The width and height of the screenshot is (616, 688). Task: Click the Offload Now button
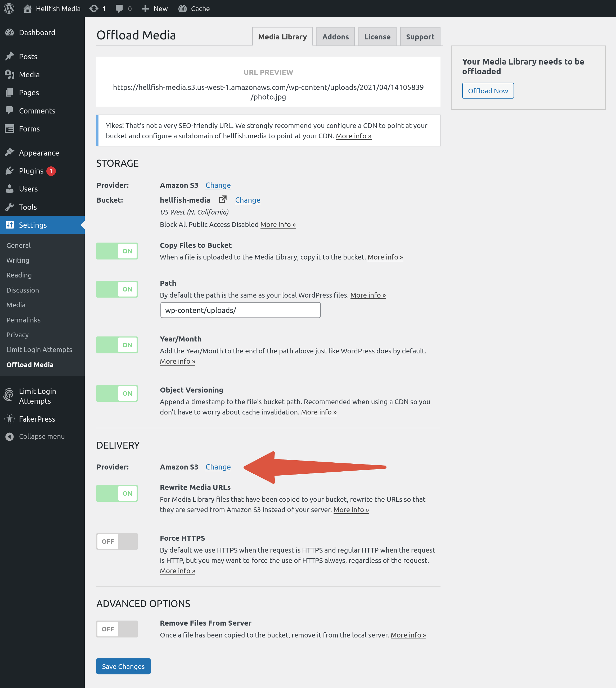coord(488,91)
